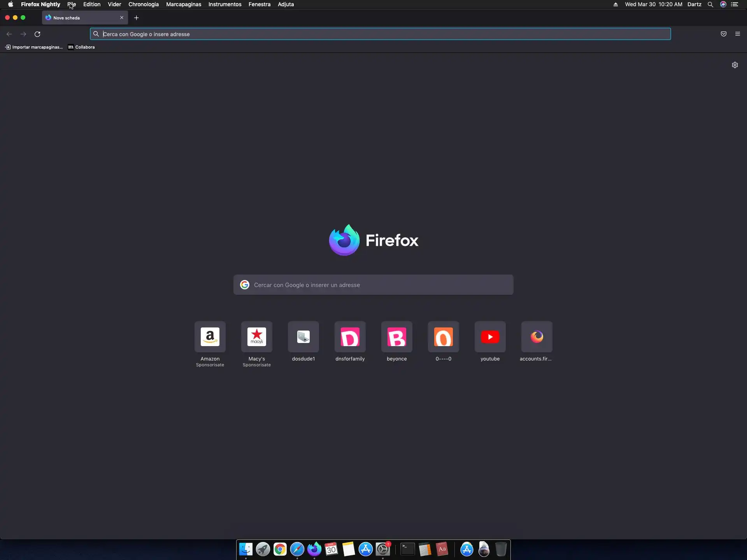The height and width of the screenshot is (560, 747).
Task: Open the beyonce shortcut tile
Action: (x=396, y=337)
